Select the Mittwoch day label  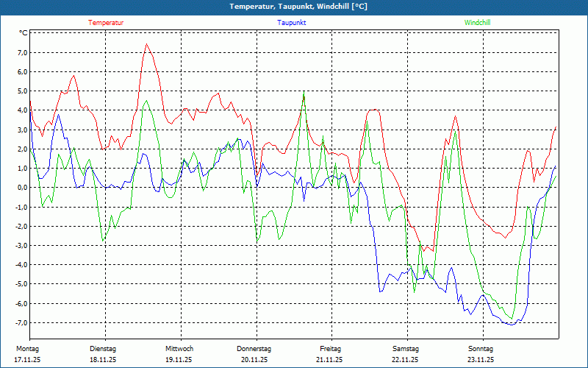[179, 348]
